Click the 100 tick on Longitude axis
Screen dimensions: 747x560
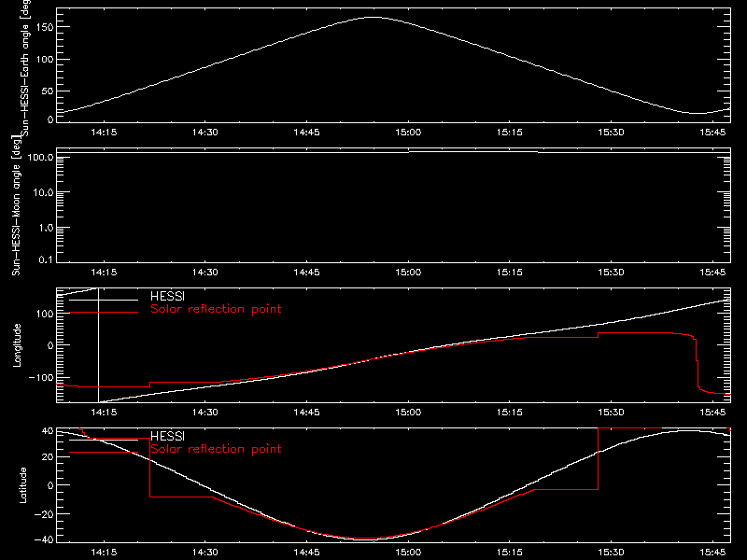tap(45, 314)
